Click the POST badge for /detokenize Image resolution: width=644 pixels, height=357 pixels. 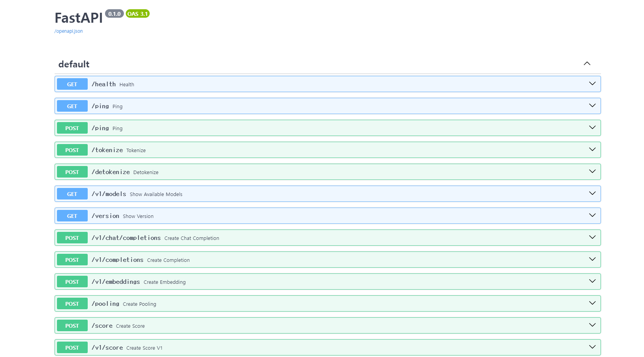coord(72,172)
